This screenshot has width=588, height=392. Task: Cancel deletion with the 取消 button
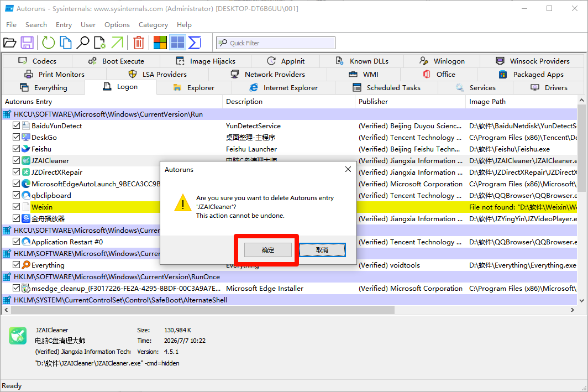point(322,250)
